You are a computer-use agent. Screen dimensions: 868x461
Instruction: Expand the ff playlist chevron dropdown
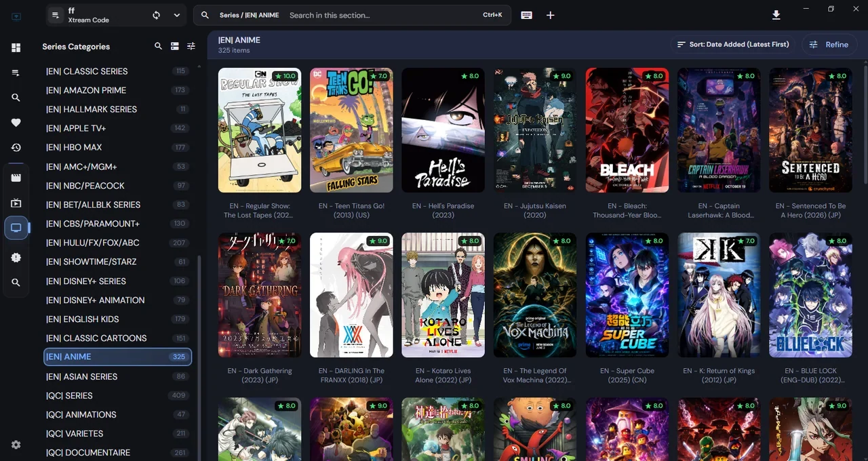(177, 15)
